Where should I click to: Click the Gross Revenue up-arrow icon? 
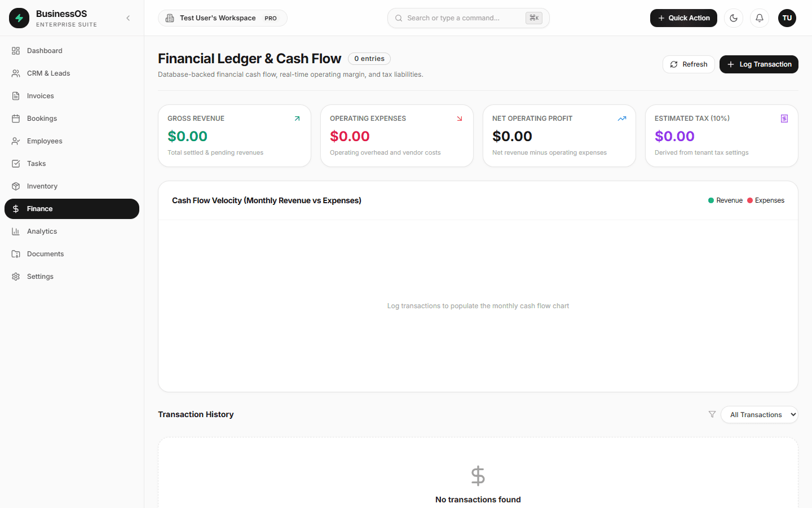[297, 119]
